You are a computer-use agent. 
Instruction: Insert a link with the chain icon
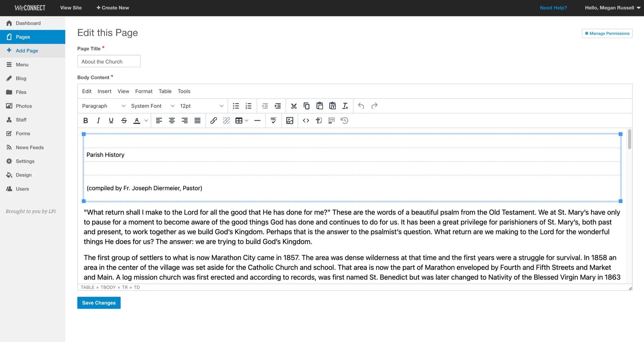[x=213, y=120]
